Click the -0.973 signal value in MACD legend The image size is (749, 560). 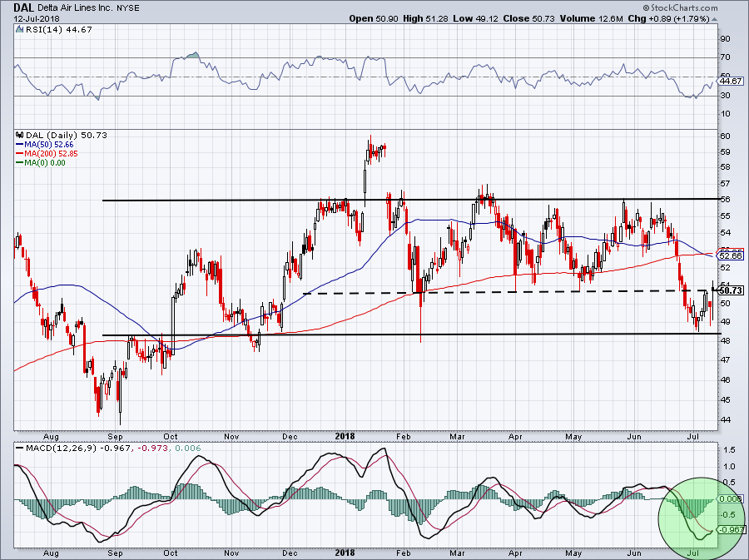coord(153,448)
